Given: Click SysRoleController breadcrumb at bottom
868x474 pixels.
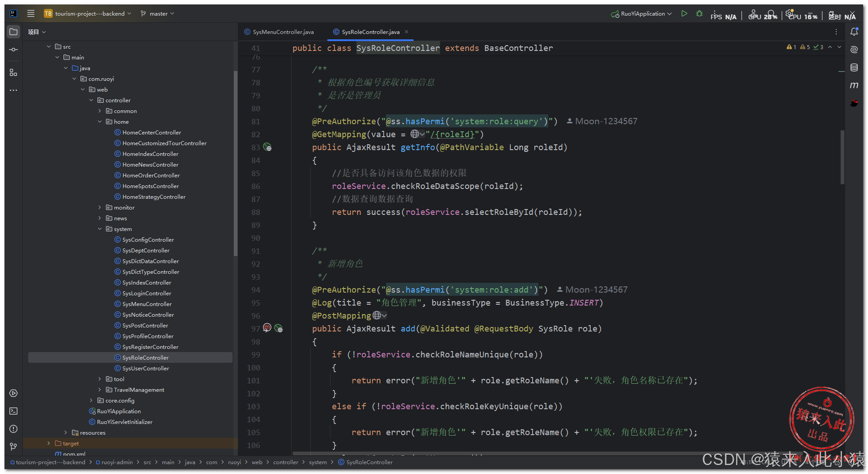Looking at the screenshot, I should [x=365, y=462].
